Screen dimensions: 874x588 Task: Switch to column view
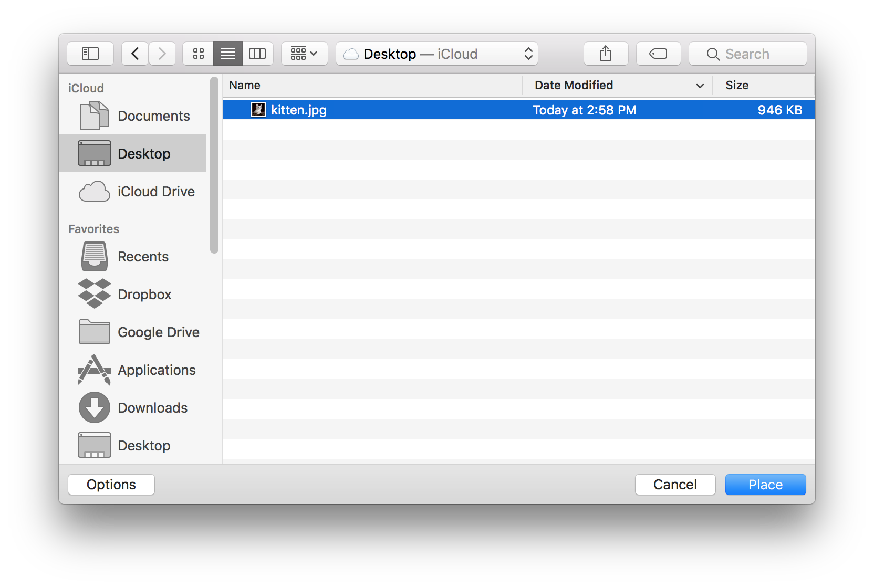[257, 54]
